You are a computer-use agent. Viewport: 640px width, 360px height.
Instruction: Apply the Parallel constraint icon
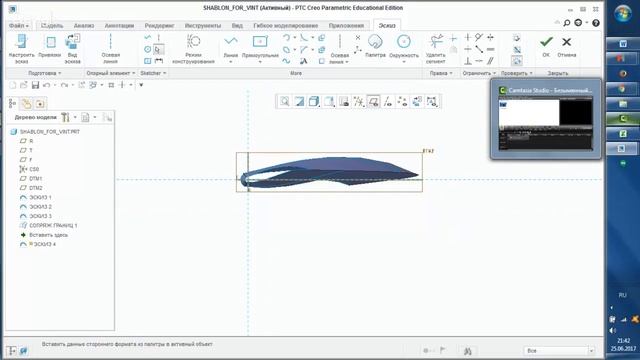tap(490, 61)
